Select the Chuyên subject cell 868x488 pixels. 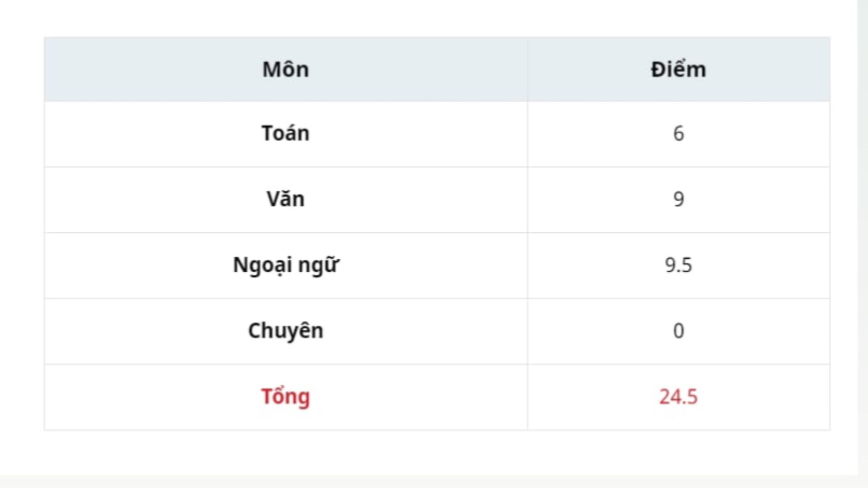pos(285,331)
